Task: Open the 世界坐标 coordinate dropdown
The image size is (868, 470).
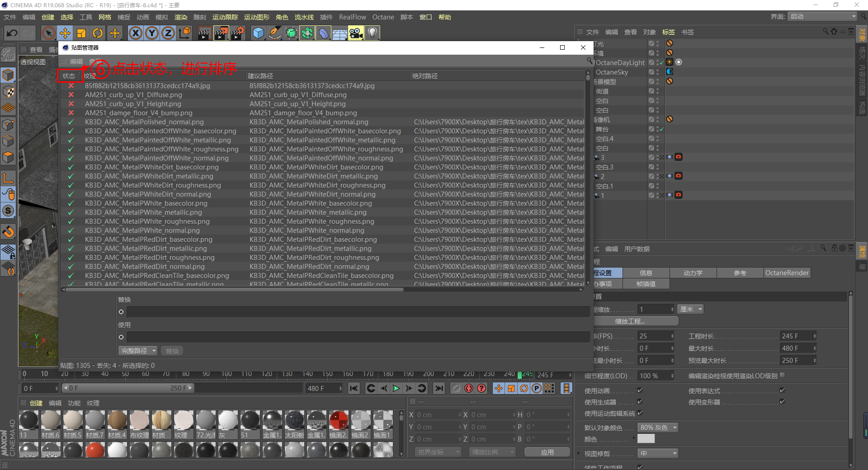Action: (438, 452)
